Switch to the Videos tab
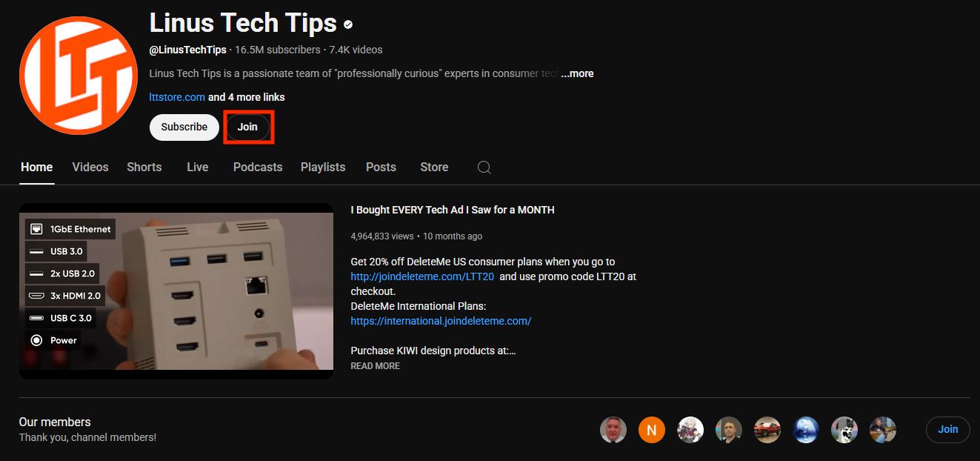This screenshot has width=980, height=461. (90, 167)
